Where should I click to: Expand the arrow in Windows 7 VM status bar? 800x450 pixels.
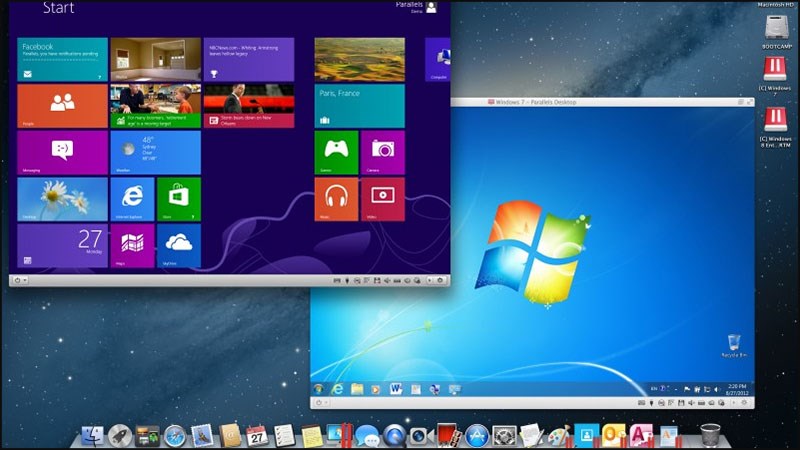click(733, 403)
